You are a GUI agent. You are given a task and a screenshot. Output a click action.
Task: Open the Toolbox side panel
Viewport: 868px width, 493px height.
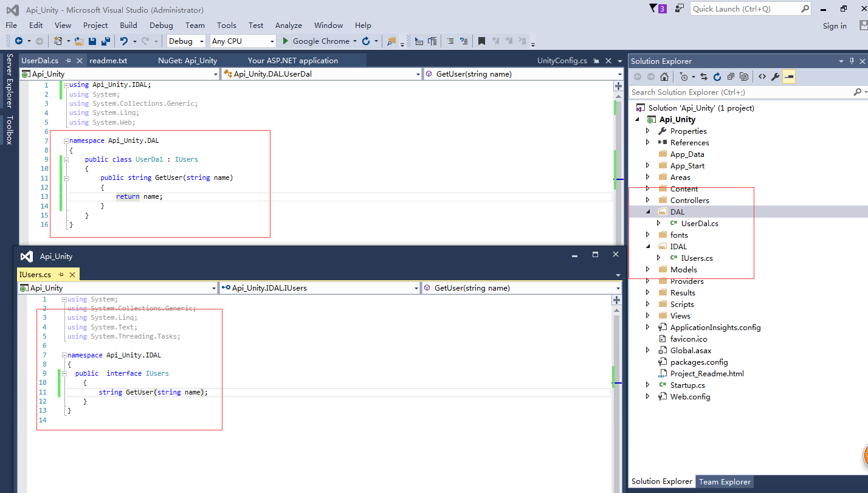click(9, 130)
